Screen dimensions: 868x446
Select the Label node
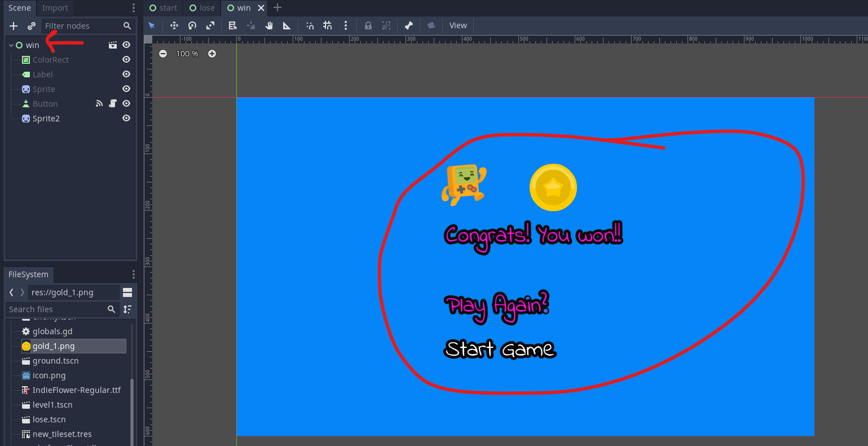click(x=43, y=75)
